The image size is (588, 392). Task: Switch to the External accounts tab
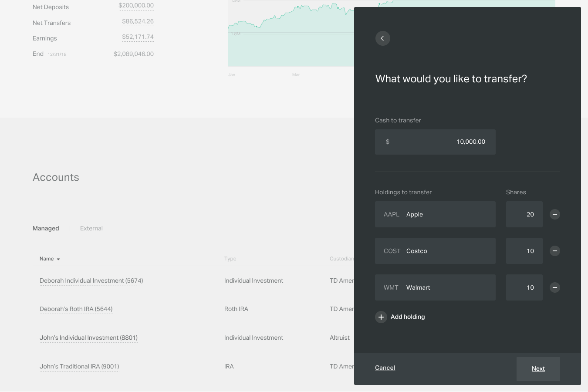pyautogui.click(x=91, y=228)
